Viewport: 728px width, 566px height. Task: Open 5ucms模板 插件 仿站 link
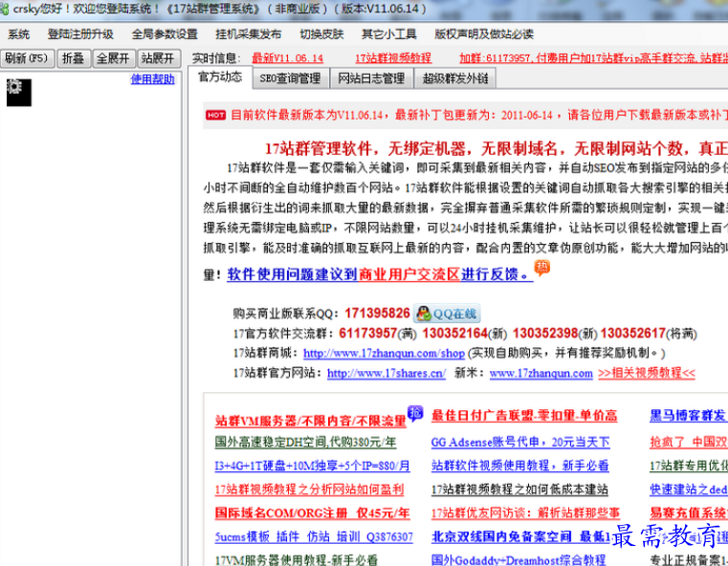click(314, 536)
